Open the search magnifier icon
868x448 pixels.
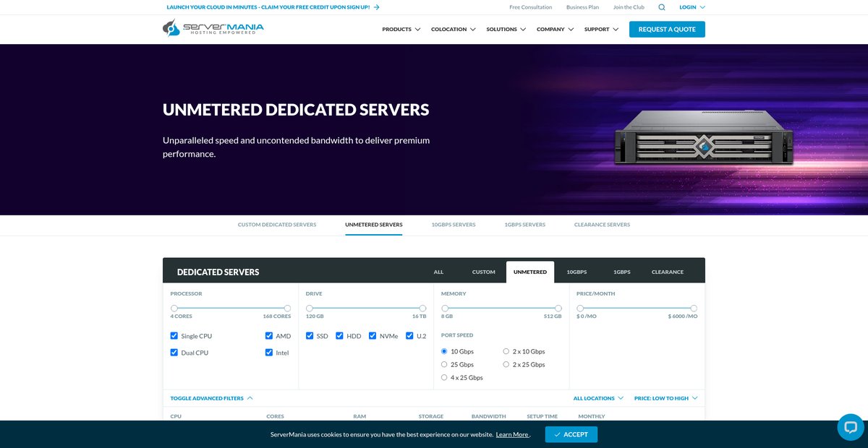662,7
